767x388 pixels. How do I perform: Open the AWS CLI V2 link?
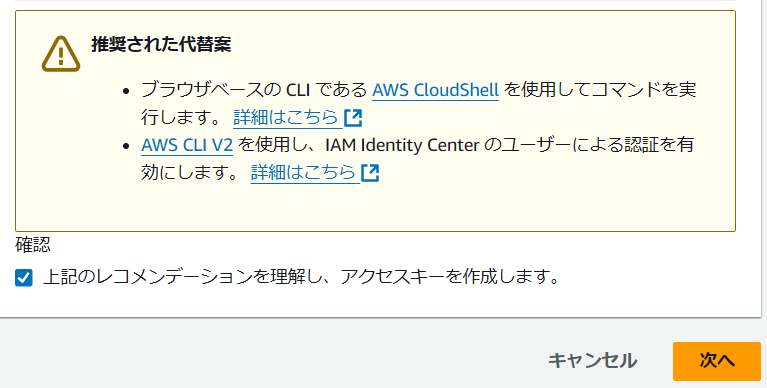187,145
